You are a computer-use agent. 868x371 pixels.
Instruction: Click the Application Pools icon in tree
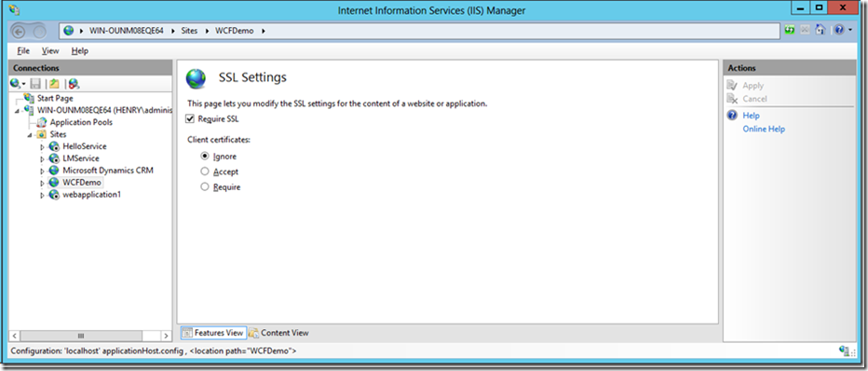(42, 122)
